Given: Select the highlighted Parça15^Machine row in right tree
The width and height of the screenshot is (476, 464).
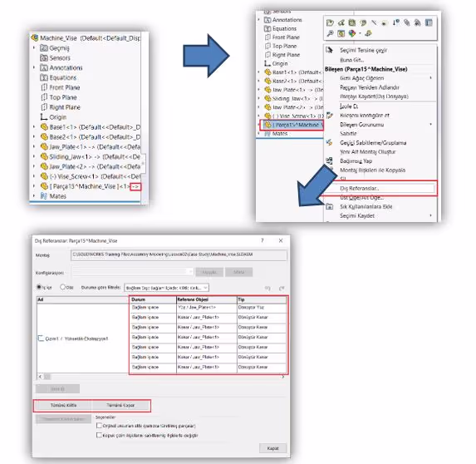Looking at the screenshot, I should pos(292,125).
